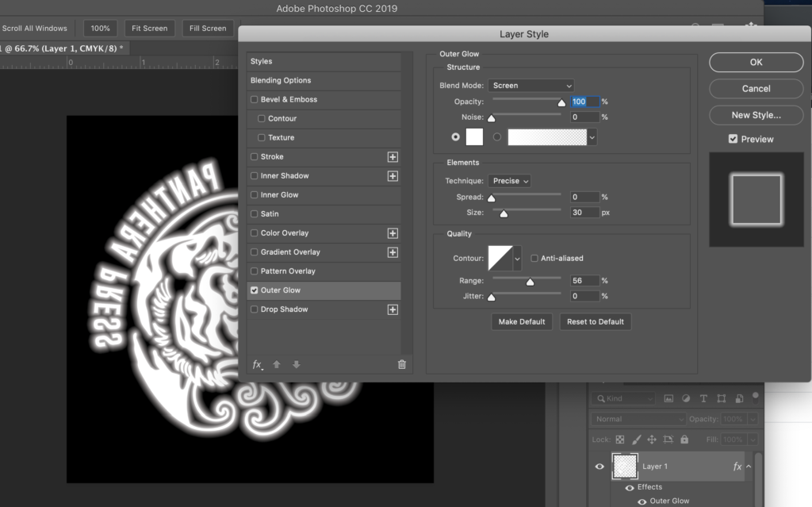Image resolution: width=812 pixels, height=507 pixels.
Task: Filter layers by smart objects icon
Action: [739, 398]
